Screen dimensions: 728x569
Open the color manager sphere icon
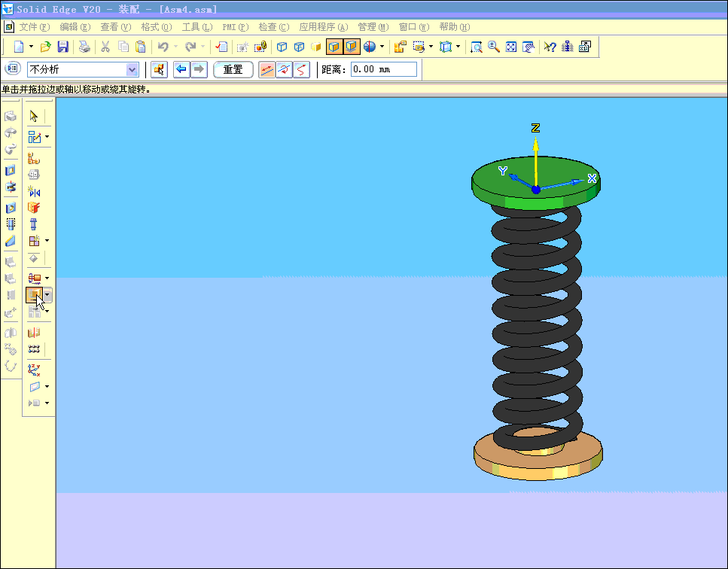(370, 47)
